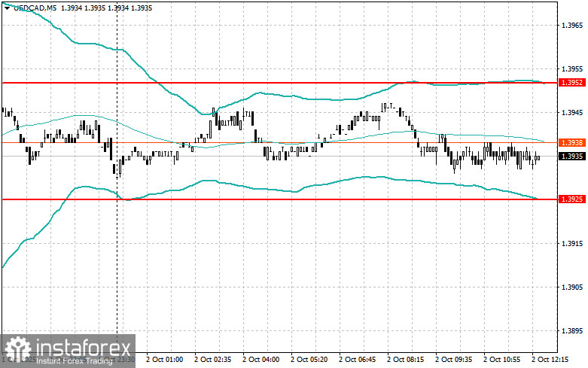Click the 2 Oct 05:20 time label
Image resolution: width=588 pixels, height=368 pixels.
(309, 360)
